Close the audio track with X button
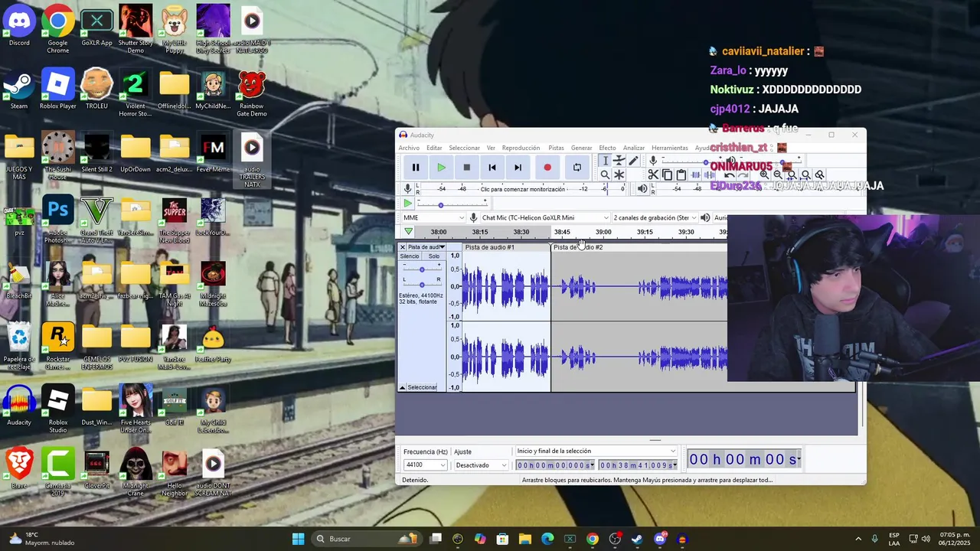Image resolution: width=980 pixels, height=551 pixels. [402, 247]
